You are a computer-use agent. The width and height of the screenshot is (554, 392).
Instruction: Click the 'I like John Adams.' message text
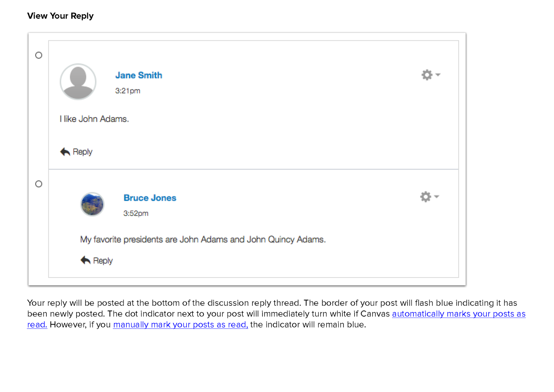(94, 119)
